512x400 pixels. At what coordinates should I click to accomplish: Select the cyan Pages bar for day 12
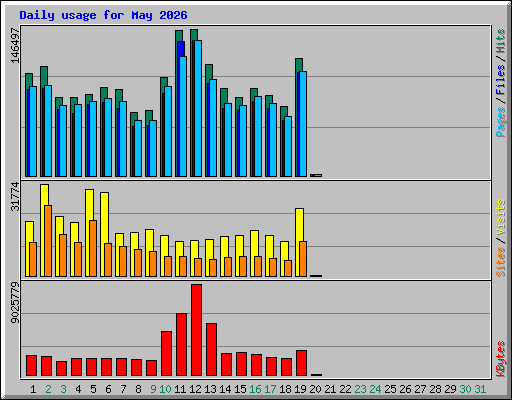click(198, 108)
